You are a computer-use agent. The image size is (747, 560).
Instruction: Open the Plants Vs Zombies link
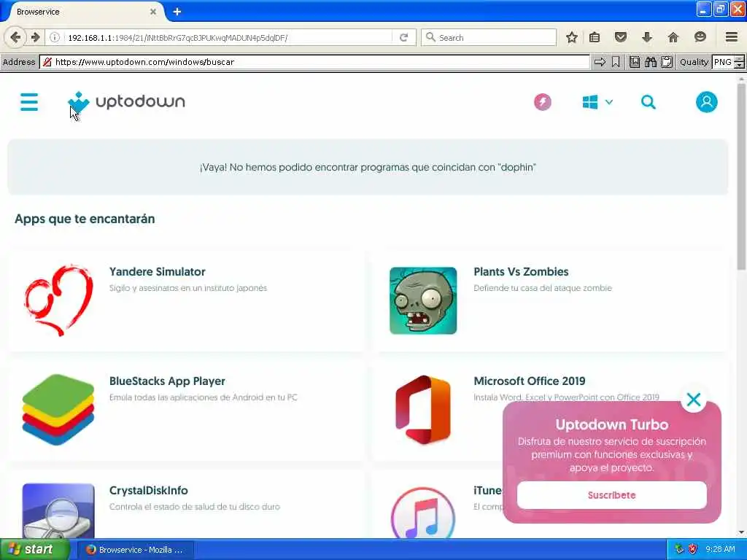521,272
